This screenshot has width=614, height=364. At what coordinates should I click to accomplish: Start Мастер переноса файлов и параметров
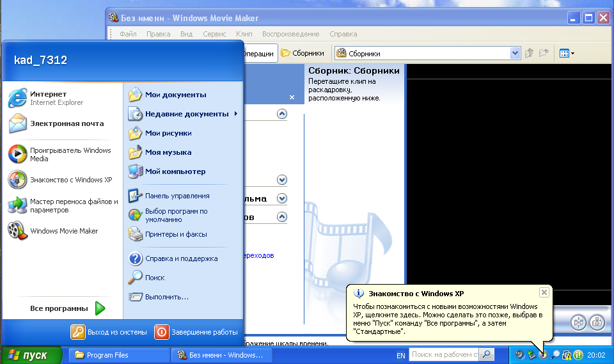click(63, 206)
